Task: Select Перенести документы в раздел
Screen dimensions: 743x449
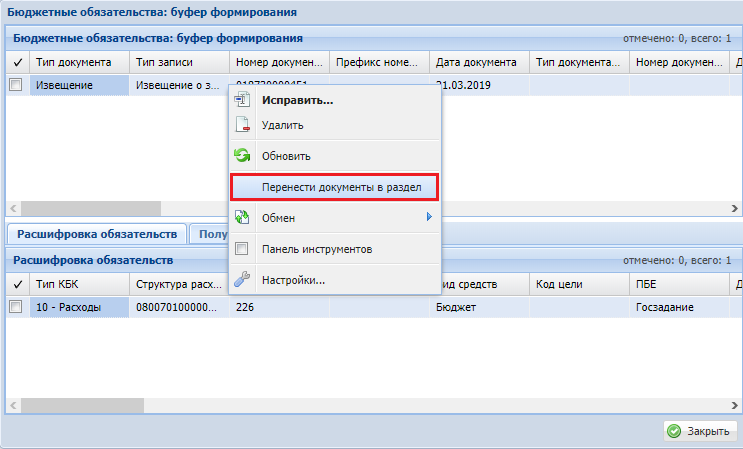Action: (341, 187)
